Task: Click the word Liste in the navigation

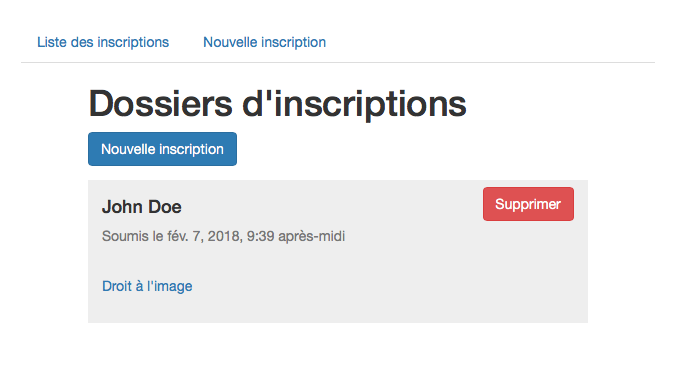Action: coord(52,42)
